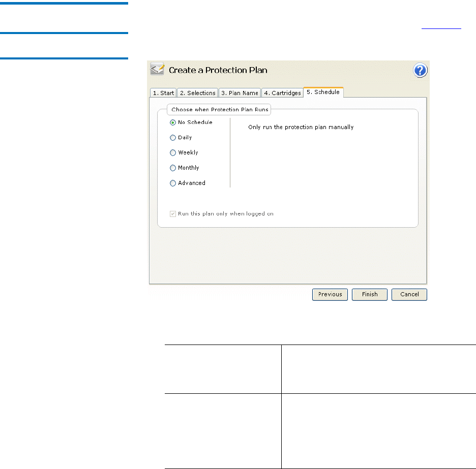Set the schedule to Monthly

pos(173,168)
